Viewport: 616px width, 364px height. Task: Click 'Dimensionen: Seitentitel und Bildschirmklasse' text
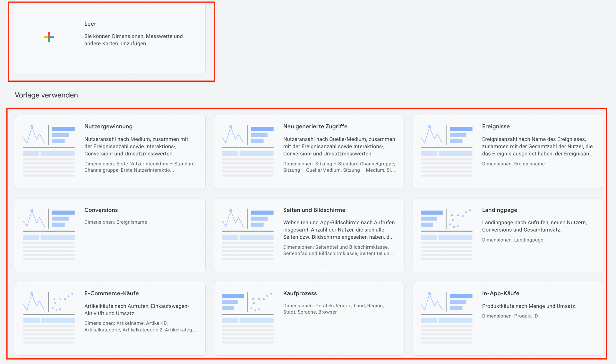pyautogui.click(x=338, y=250)
